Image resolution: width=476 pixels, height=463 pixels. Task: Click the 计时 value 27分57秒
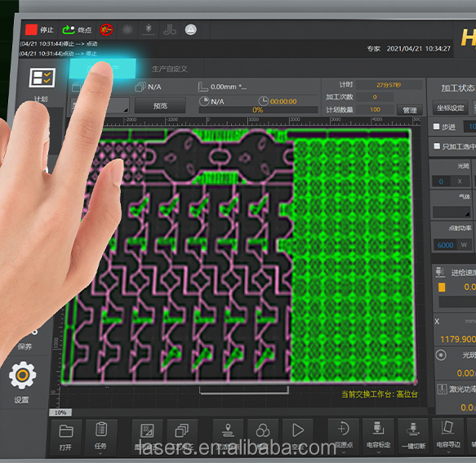(x=389, y=85)
